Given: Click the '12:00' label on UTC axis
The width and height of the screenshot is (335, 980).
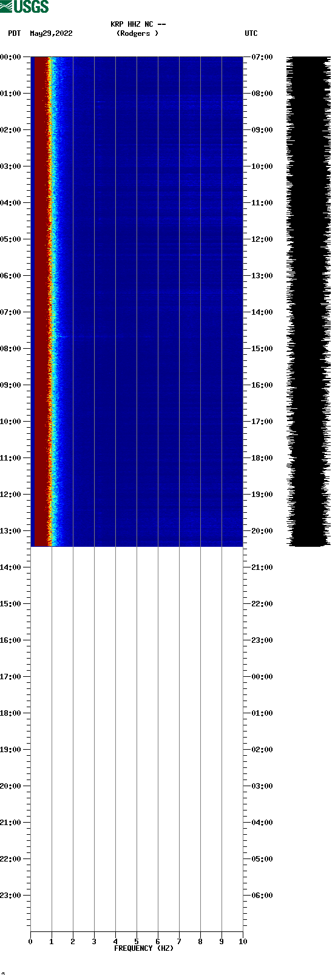Looking at the screenshot, I should click(262, 239).
